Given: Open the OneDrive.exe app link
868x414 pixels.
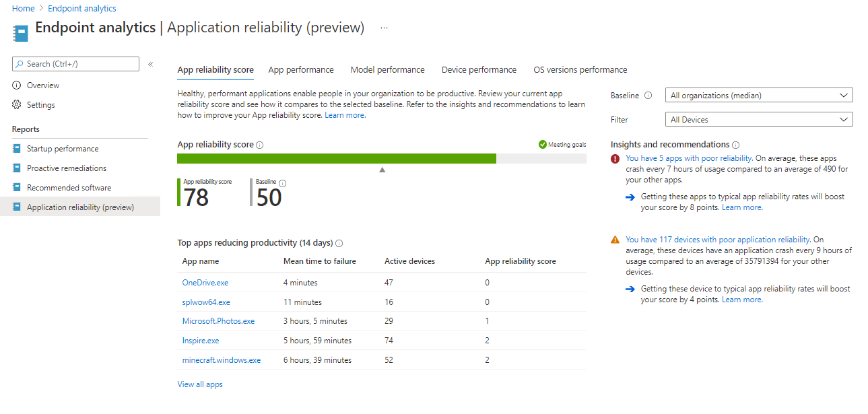Looking at the screenshot, I should 205,283.
